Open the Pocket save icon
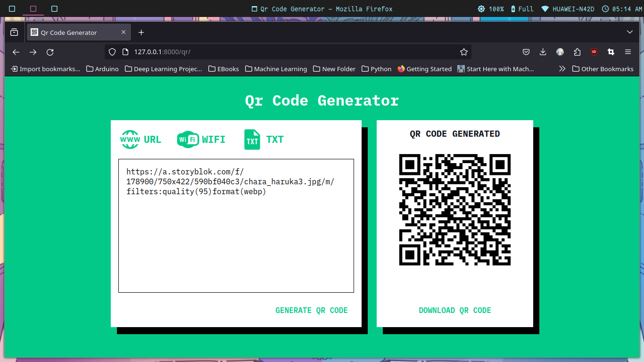The height and width of the screenshot is (362, 644). [x=526, y=52]
